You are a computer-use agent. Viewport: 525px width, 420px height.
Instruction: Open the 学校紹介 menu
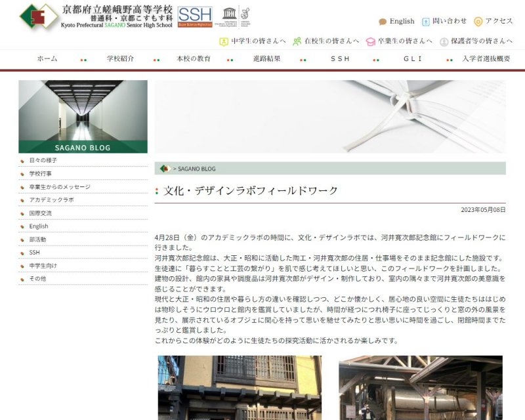pyautogui.click(x=120, y=58)
